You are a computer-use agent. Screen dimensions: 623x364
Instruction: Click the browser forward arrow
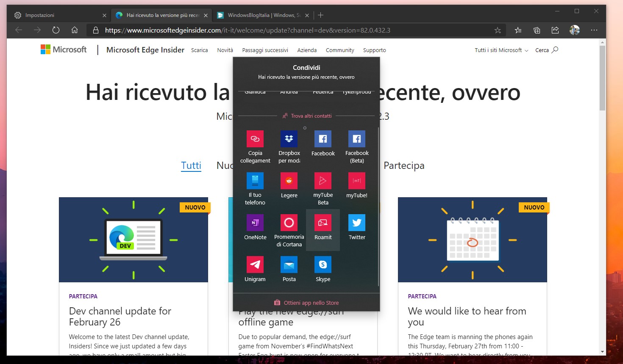click(37, 30)
